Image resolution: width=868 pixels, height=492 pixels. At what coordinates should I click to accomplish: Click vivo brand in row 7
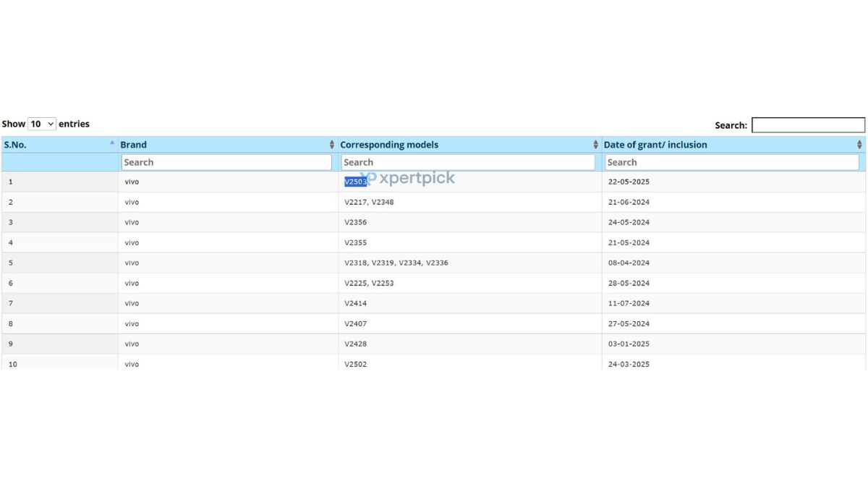132,304
